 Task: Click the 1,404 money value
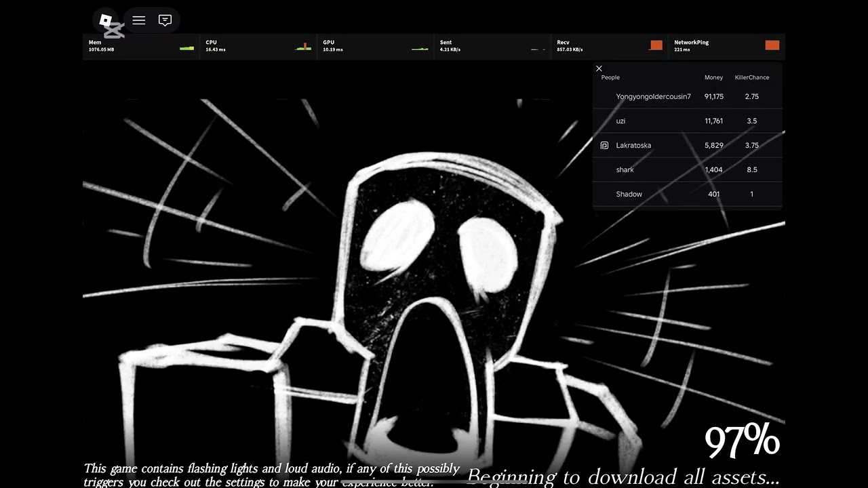coord(713,169)
